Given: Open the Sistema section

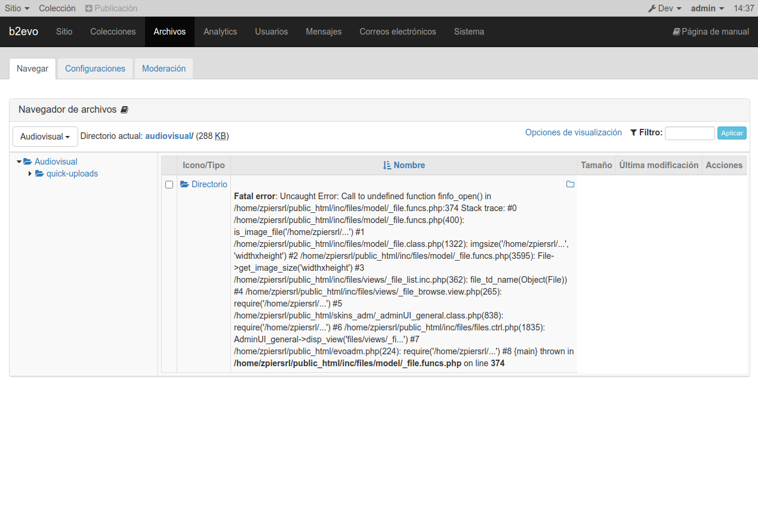Looking at the screenshot, I should click(469, 32).
